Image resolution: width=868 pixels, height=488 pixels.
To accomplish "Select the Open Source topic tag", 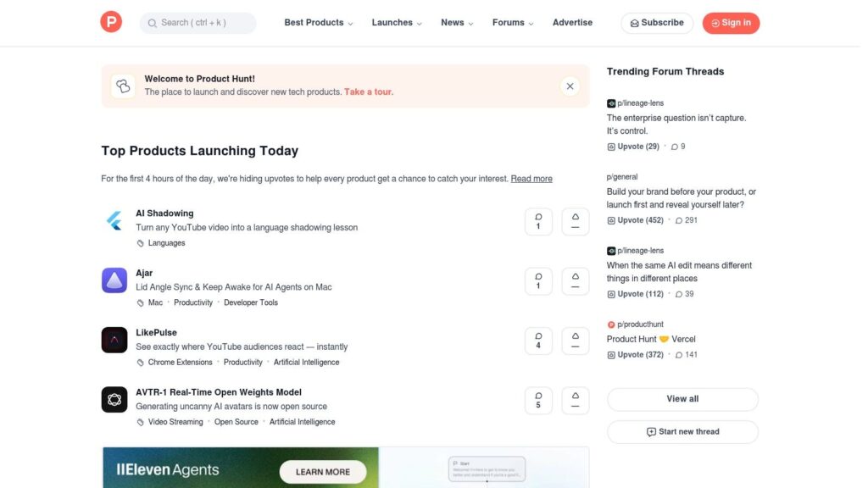I will pos(236,422).
